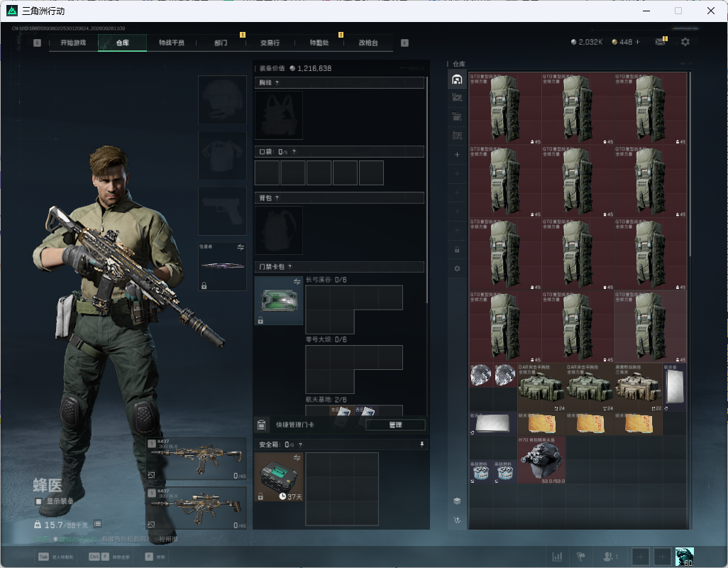The image size is (728, 568).
Task: Select the empty pistol slot
Action: tap(222, 212)
